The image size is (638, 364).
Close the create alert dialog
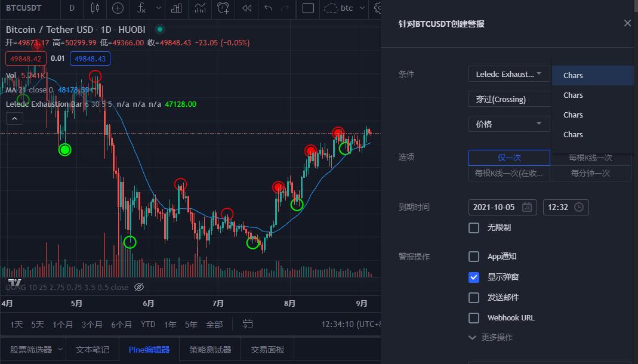point(627,23)
